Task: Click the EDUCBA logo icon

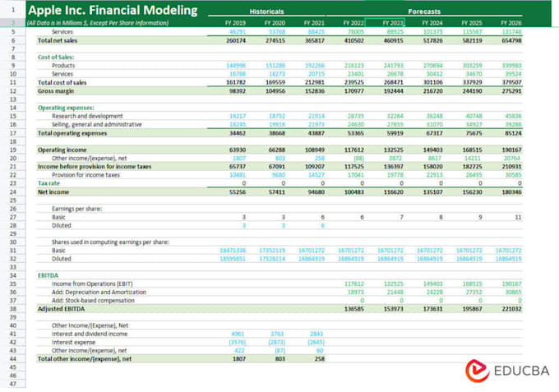Action: pyautogui.click(x=478, y=371)
